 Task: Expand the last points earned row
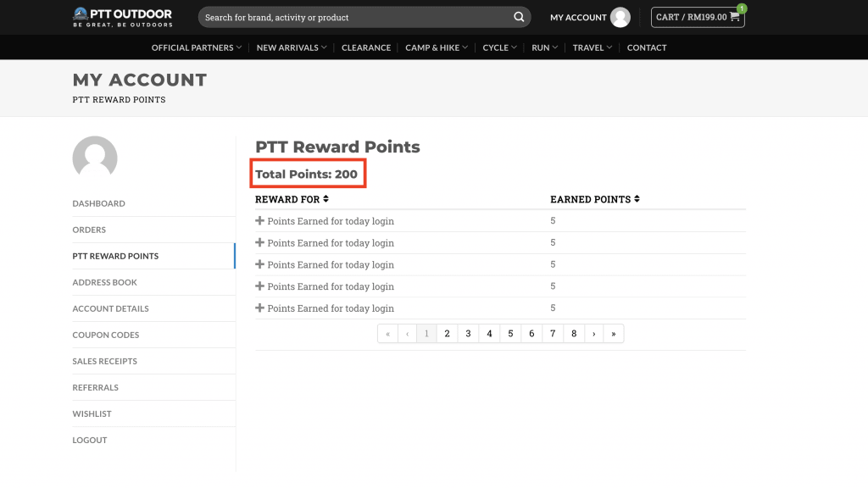pyautogui.click(x=260, y=308)
